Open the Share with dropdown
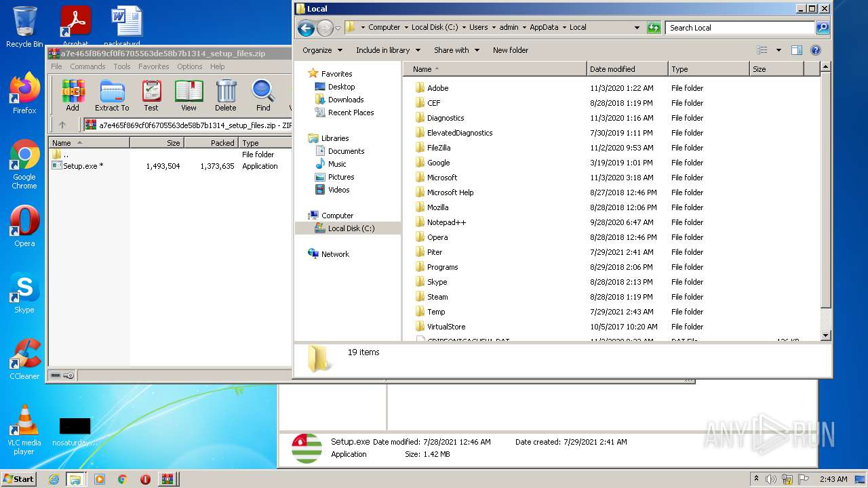The height and width of the screenshot is (488, 868). [456, 50]
